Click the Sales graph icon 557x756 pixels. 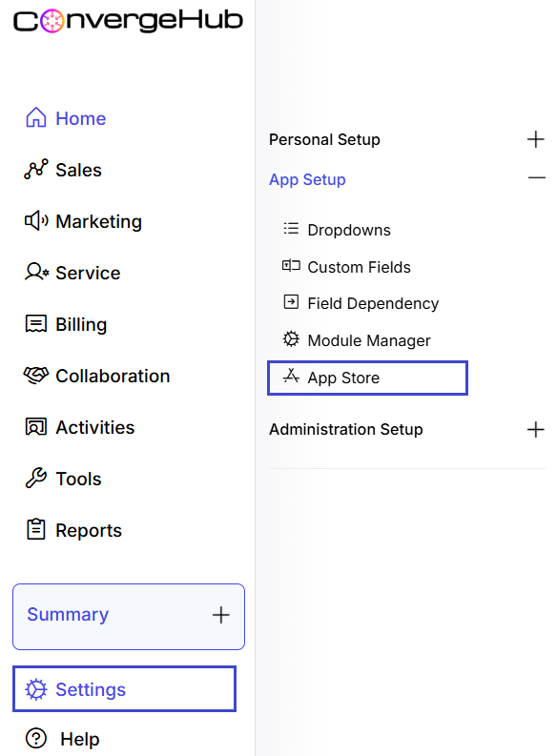pos(35,170)
